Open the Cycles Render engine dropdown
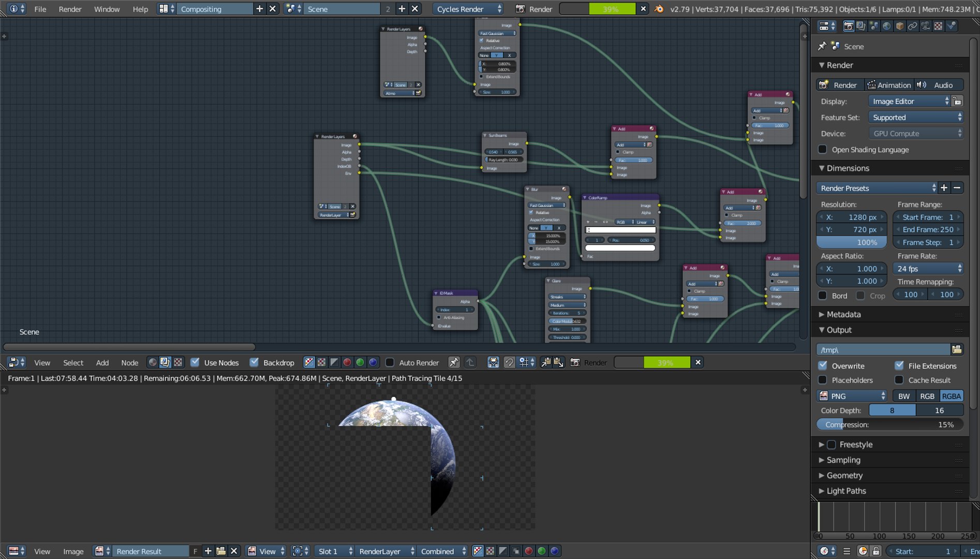Viewport: 980px width, 559px height. tap(468, 9)
